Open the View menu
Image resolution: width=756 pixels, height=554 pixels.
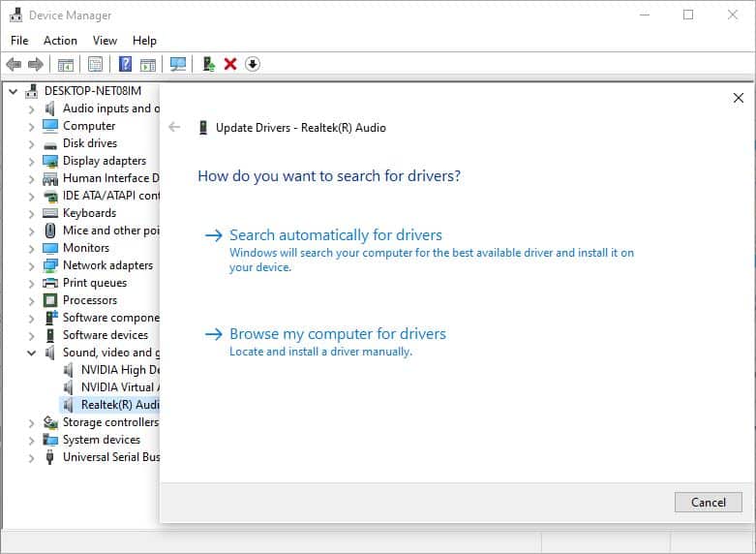[105, 41]
